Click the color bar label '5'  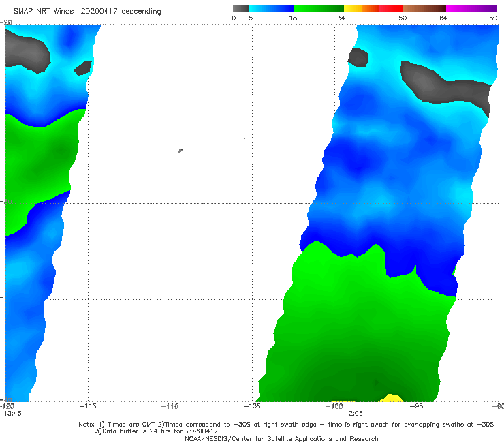[x=251, y=18]
